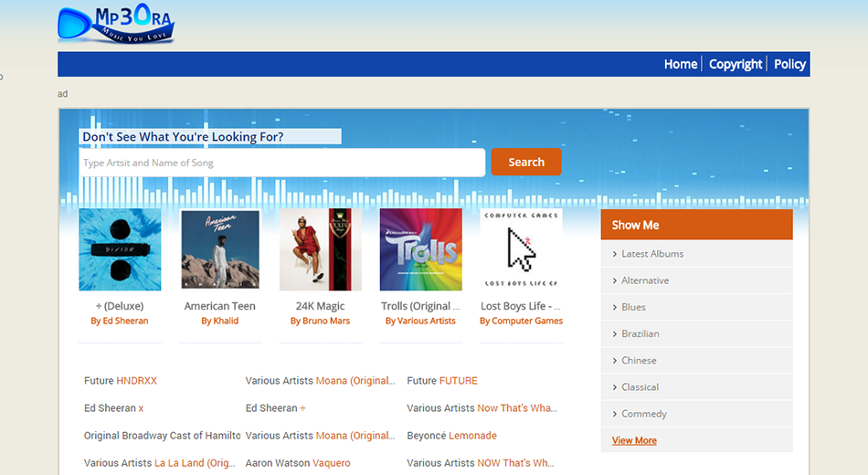Viewport: 868px width, 475px height.
Task: Click the 'Lost Boys Life - ...' title
Action: [521, 306]
